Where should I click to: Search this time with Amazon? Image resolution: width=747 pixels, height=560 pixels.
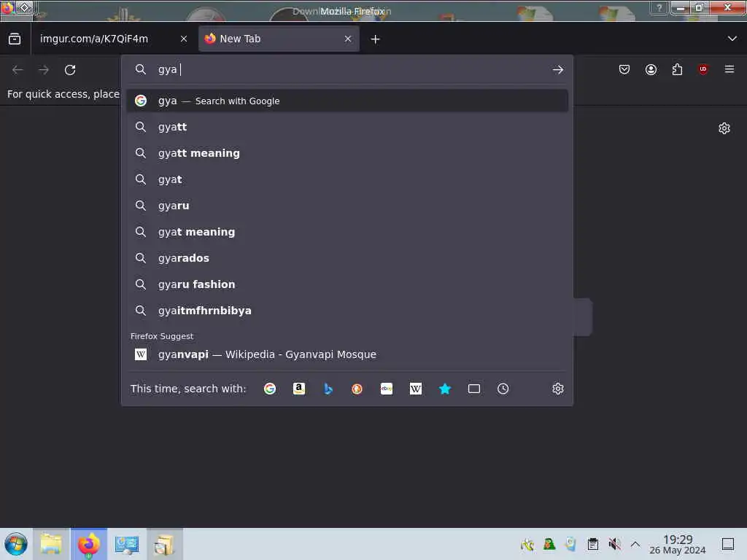click(298, 389)
